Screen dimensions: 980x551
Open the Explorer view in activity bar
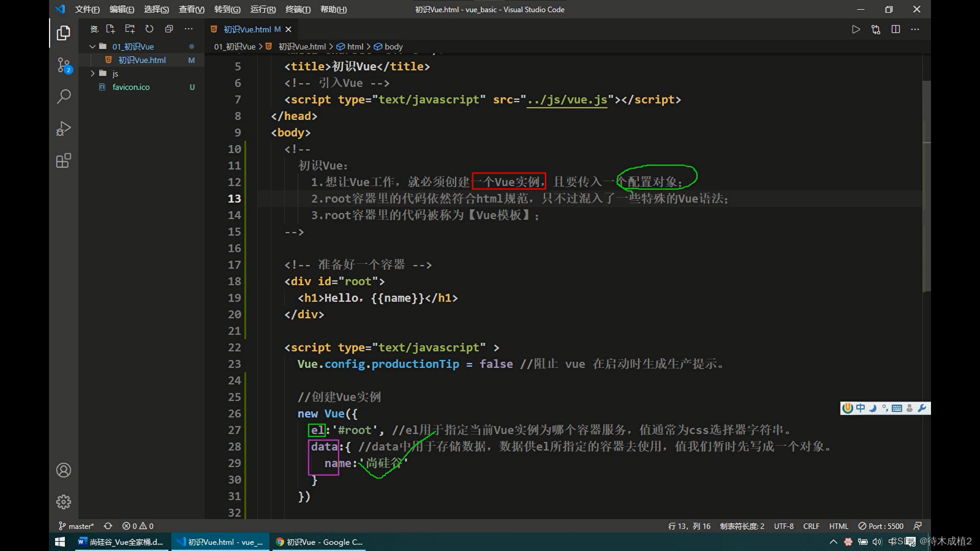(63, 33)
